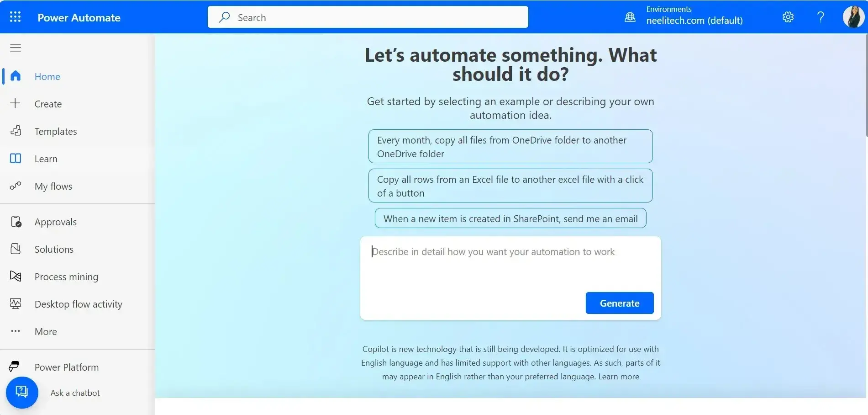Image resolution: width=868 pixels, height=415 pixels.
Task: Click the Process mining icon
Action: tap(16, 276)
